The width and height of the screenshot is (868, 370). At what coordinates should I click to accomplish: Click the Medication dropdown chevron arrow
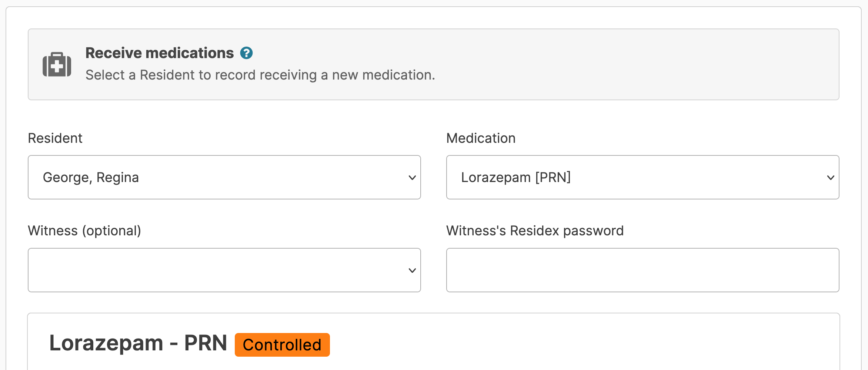830,178
